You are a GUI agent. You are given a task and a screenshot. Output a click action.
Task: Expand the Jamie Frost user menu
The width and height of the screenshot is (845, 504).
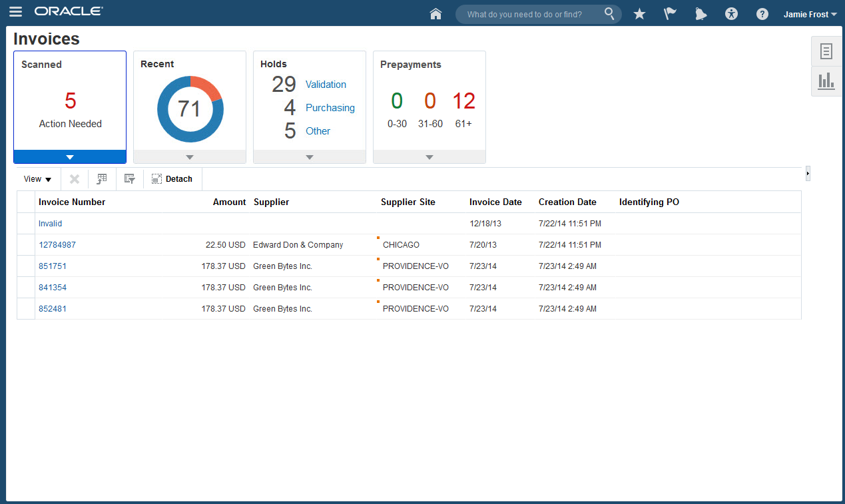(810, 14)
